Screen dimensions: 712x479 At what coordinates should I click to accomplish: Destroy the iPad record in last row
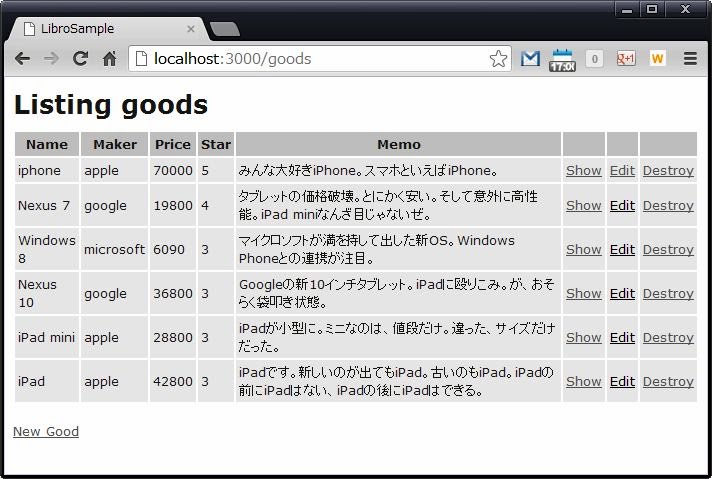point(667,382)
